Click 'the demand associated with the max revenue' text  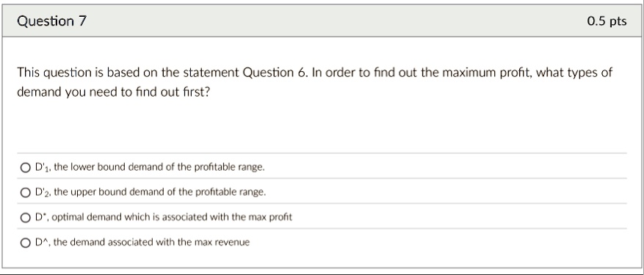coord(151,242)
